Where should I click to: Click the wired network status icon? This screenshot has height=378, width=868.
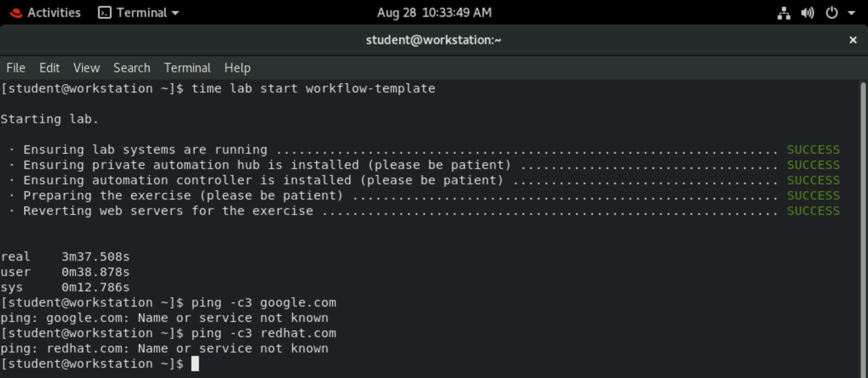[784, 13]
